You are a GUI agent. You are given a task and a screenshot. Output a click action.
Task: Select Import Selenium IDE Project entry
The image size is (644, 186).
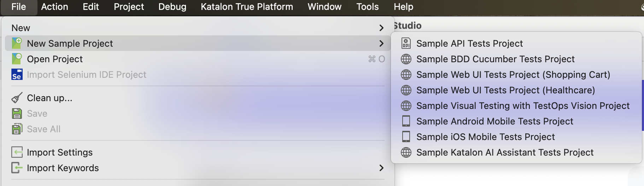(x=198, y=74)
